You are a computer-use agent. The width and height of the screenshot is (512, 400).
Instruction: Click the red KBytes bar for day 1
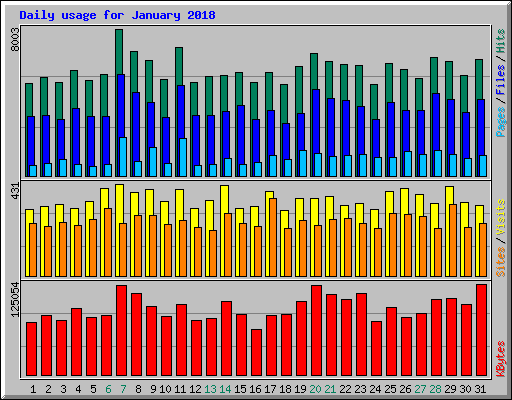tap(31, 349)
